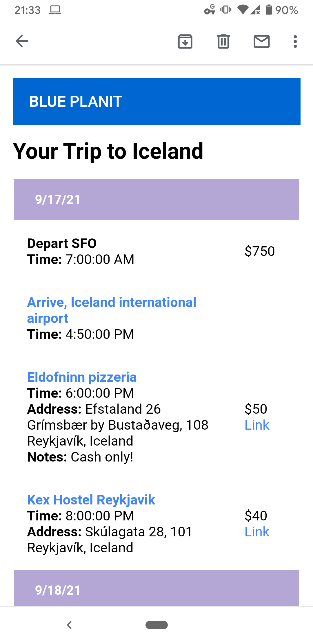Tap the battery icon in status bar
Viewport: 313px width, 644px height.
269,10
